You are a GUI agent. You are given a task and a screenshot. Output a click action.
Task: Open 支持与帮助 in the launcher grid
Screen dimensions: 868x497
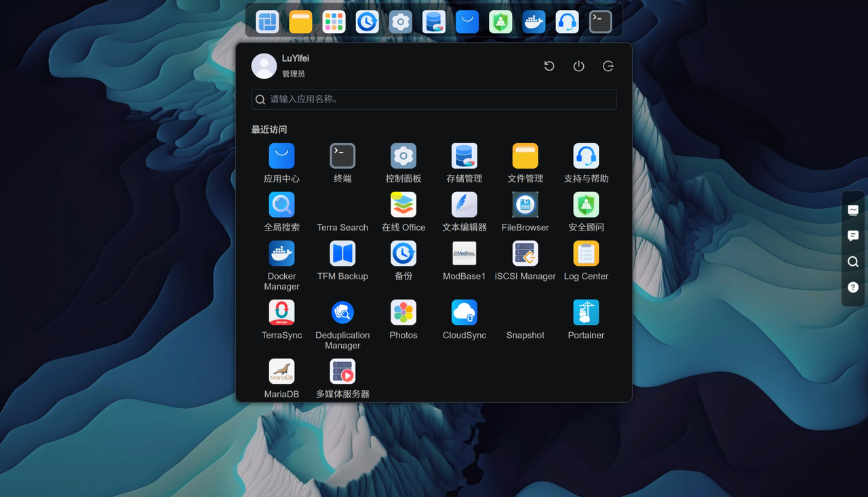[586, 156]
